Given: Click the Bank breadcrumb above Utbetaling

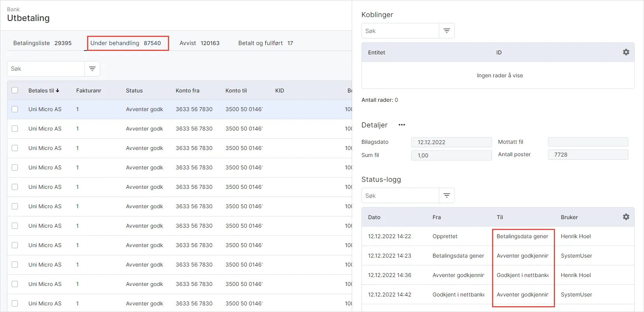Looking at the screenshot, I should [x=13, y=9].
